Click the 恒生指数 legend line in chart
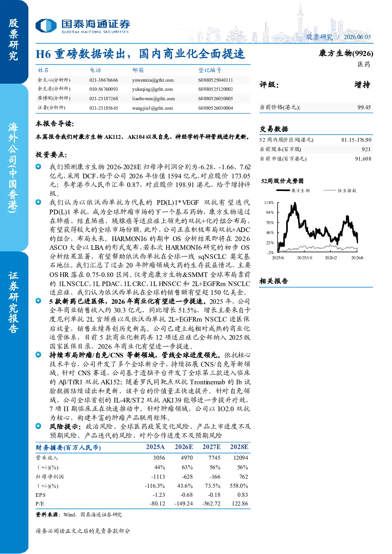 point(329,191)
